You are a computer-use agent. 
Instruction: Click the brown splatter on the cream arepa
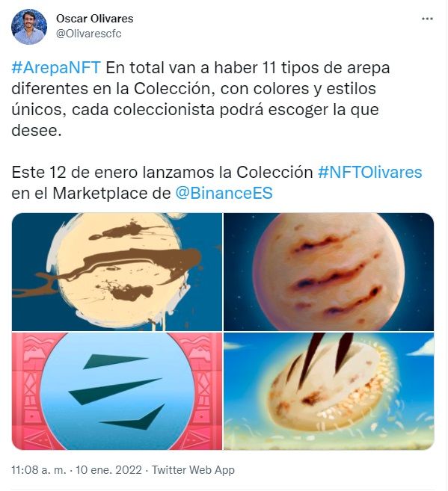coord(126,269)
